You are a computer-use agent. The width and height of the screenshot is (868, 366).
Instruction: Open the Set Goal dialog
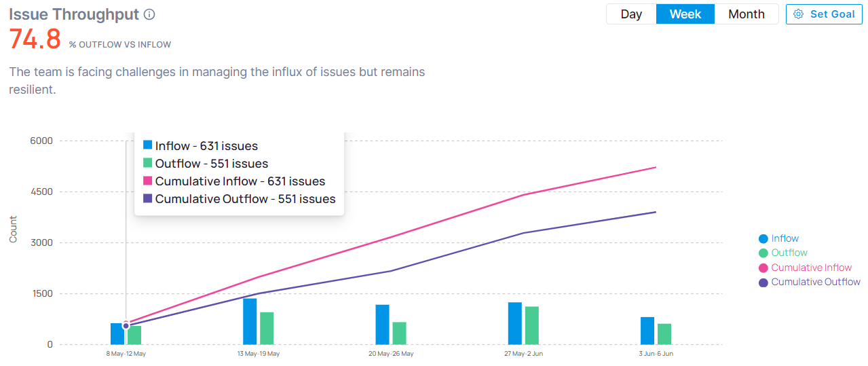coord(823,14)
